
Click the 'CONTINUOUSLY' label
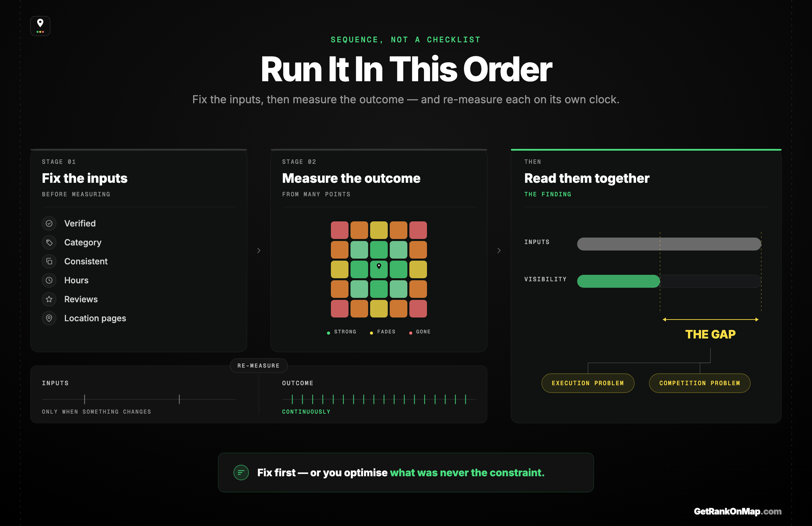click(306, 412)
